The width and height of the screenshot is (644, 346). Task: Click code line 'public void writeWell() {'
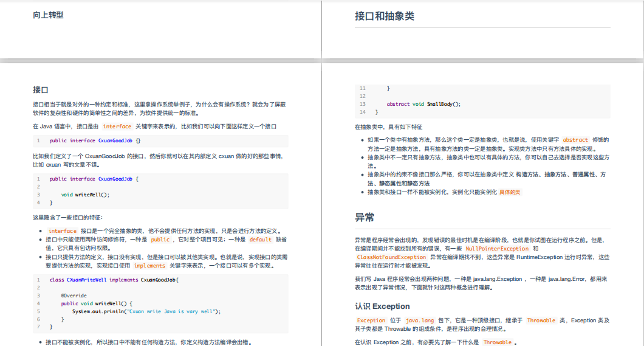(x=97, y=303)
